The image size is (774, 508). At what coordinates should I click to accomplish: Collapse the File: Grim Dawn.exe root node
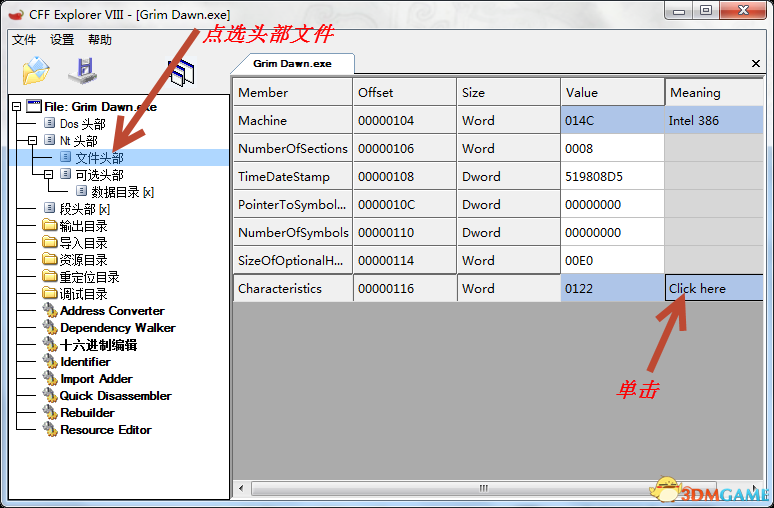pyautogui.click(x=16, y=107)
